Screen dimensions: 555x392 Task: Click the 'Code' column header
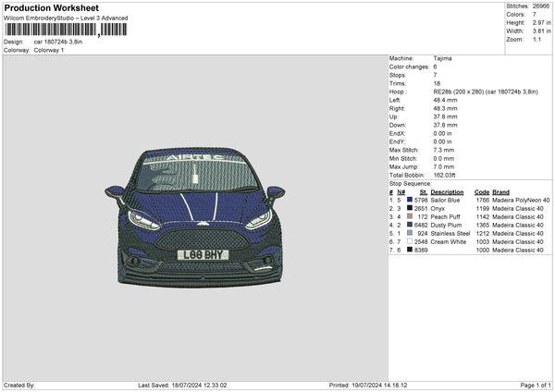[482, 192]
